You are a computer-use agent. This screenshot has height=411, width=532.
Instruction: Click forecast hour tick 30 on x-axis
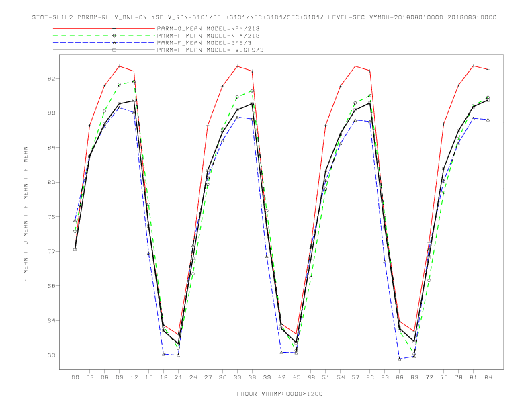pos(222,377)
